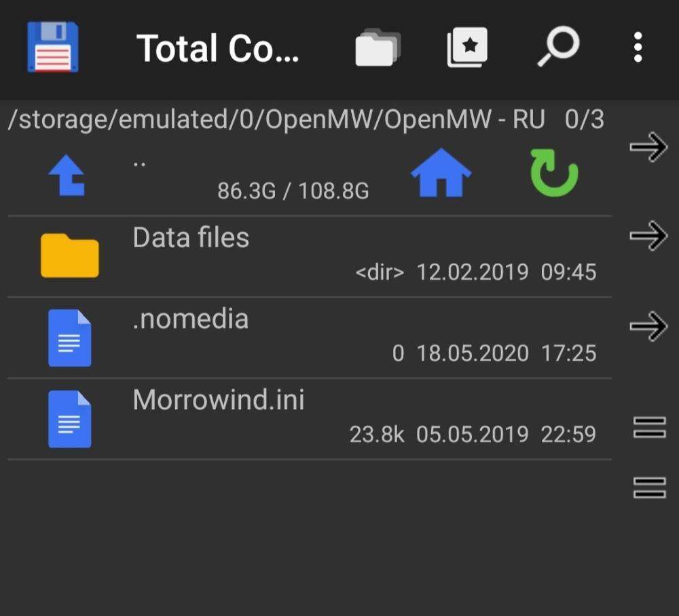Screen dimensions: 679x616
Task: Open the folder history icon
Action: 378,48
